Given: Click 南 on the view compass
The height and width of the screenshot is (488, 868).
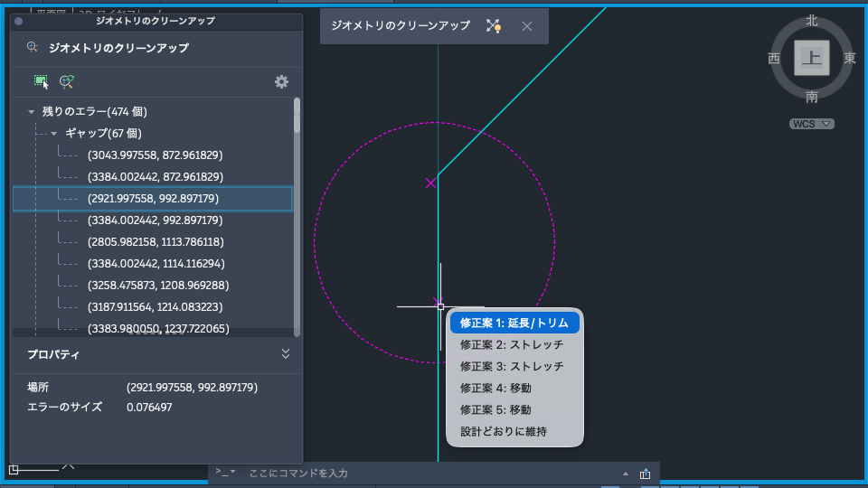Looking at the screenshot, I should (812, 97).
